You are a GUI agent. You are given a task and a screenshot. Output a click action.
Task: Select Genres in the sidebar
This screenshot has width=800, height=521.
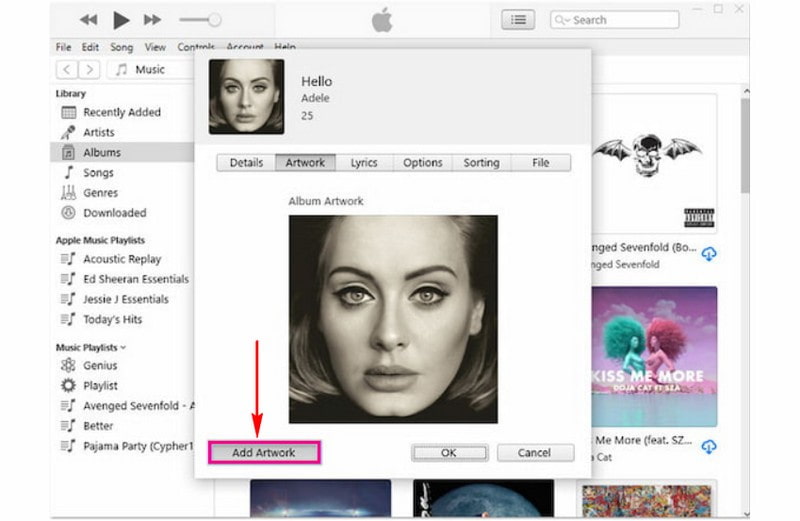[100, 192]
